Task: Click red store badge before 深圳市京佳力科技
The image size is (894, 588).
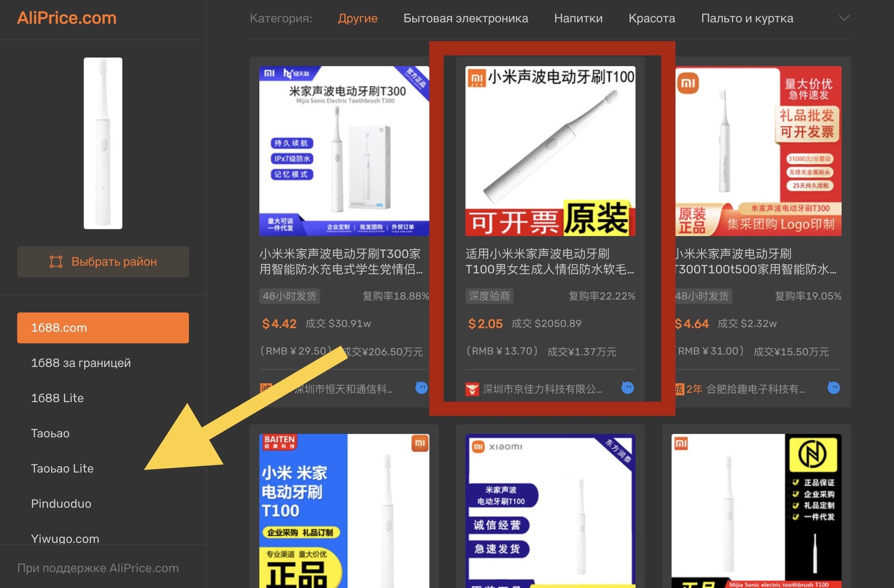Action: [x=472, y=389]
